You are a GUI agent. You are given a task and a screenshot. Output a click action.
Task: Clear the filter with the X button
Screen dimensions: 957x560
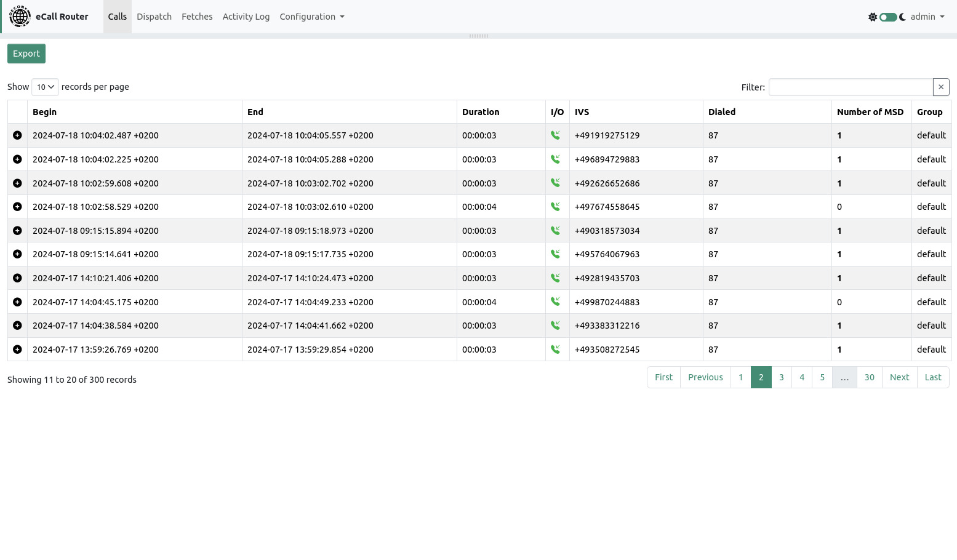[940, 87]
